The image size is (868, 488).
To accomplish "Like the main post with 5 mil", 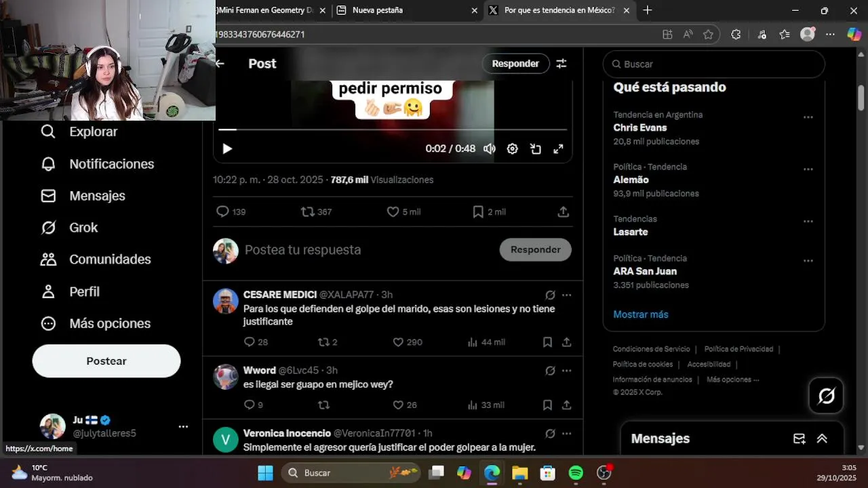I will click(403, 211).
